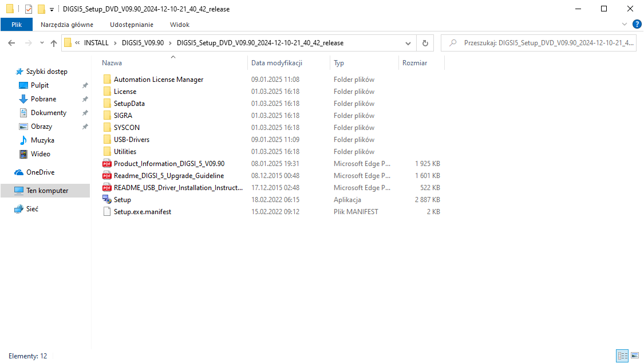644x363 pixels.
Task: Sort by Rozmiar column header
Action: pos(421,63)
